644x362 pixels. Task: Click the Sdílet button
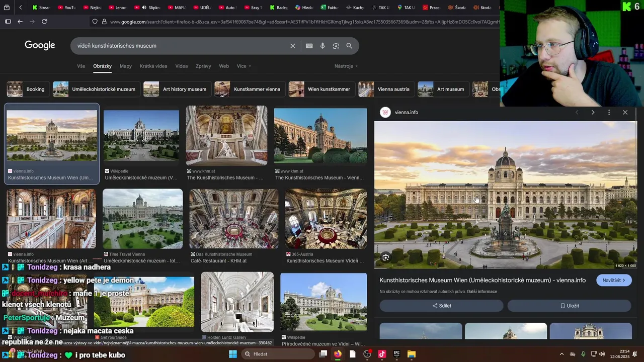point(441,306)
